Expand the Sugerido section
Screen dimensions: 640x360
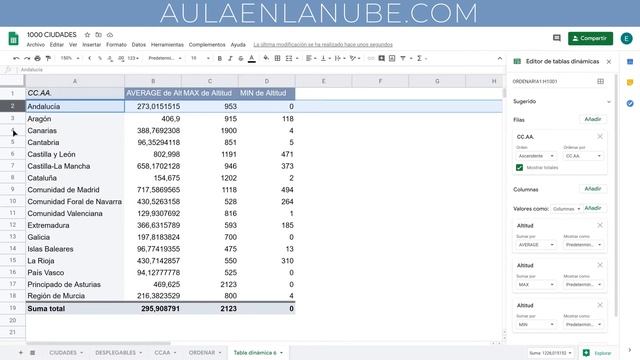click(609, 102)
